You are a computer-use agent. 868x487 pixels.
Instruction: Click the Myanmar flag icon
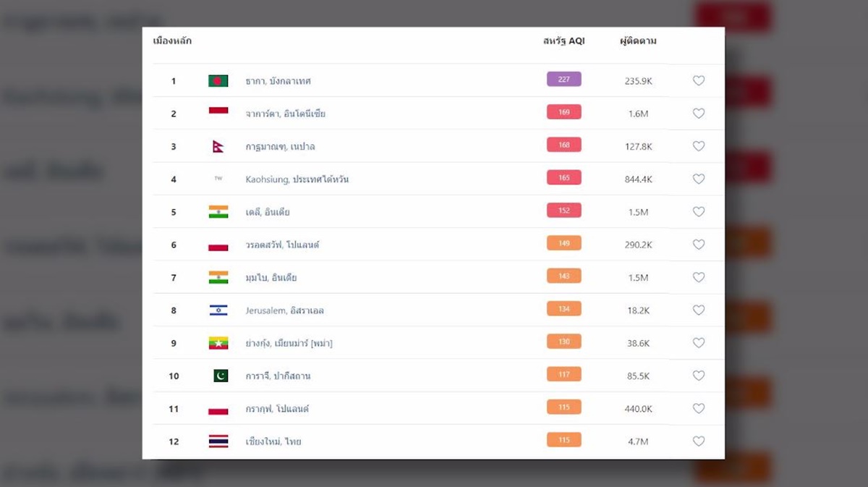218,343
